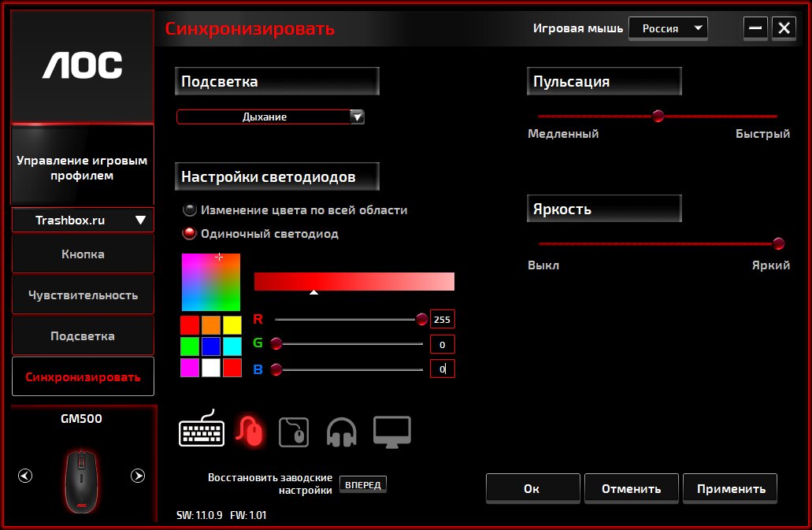812x530 pixels.
Task: Click the 'Пульсация' speed slider handle
Action: pos(658,117)
